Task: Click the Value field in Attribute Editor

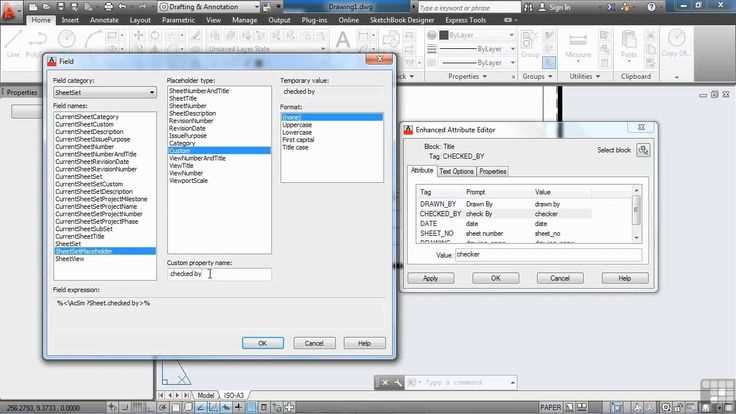Action: click(x=548, y=254)
